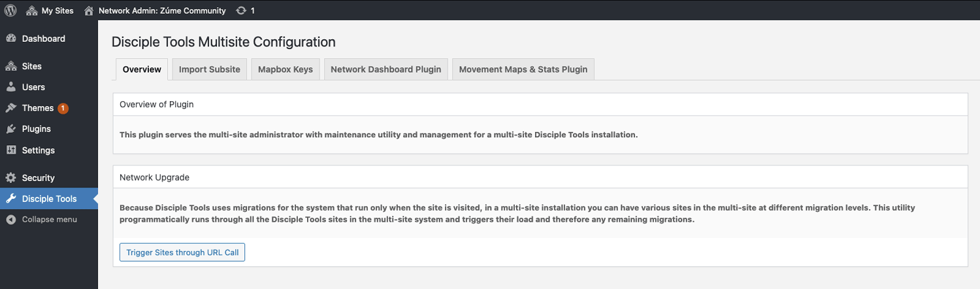Click the Overview of Plugin heading

point(157,104)
